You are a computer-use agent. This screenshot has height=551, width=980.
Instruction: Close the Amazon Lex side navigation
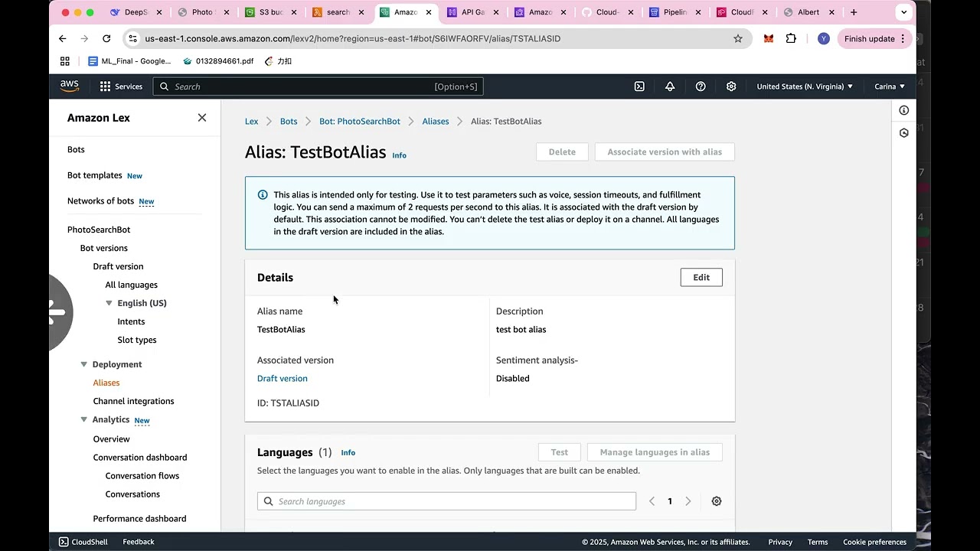click(x=202, y=118)
